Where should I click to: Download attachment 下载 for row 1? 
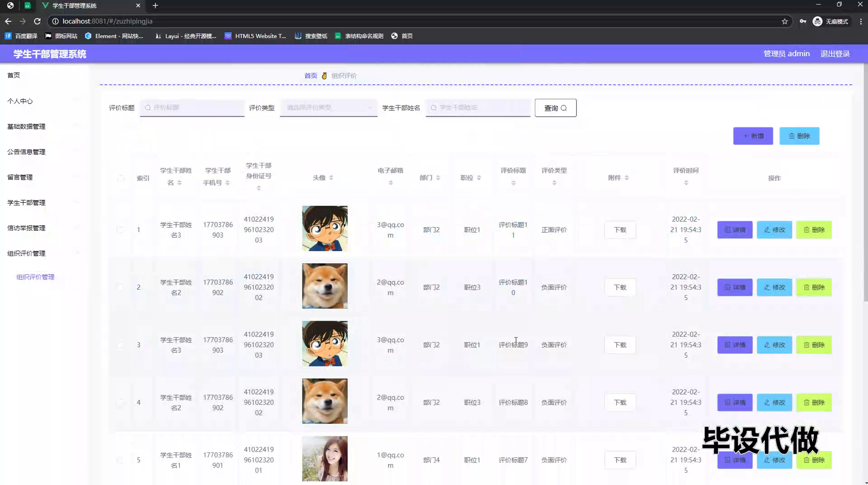620,230
